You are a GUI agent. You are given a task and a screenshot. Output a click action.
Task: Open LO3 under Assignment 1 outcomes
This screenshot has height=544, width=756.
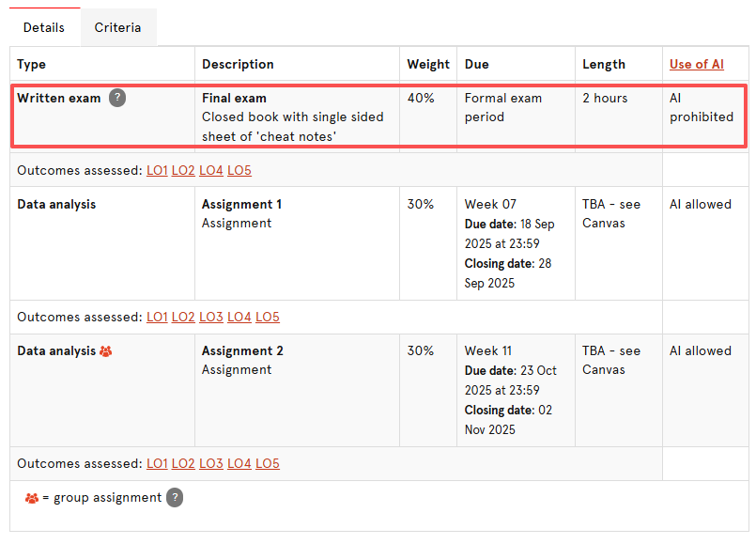tap(211, 317)
